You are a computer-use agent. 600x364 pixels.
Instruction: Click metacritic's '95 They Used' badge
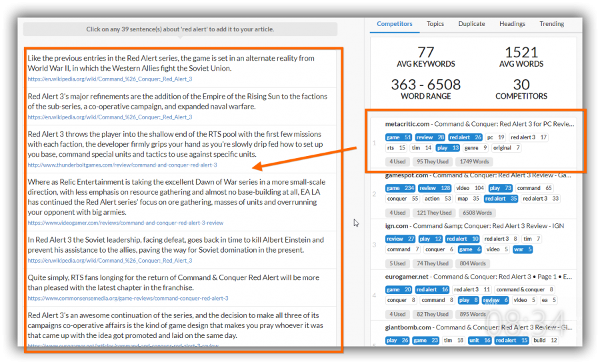[x=433, y=162]
